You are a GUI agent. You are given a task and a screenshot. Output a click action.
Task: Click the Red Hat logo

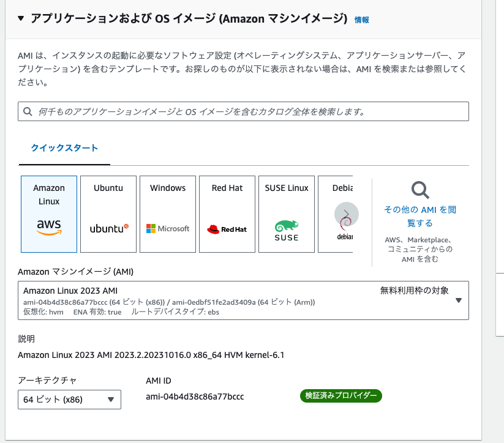pyautogui.click(x=227, y=229)
